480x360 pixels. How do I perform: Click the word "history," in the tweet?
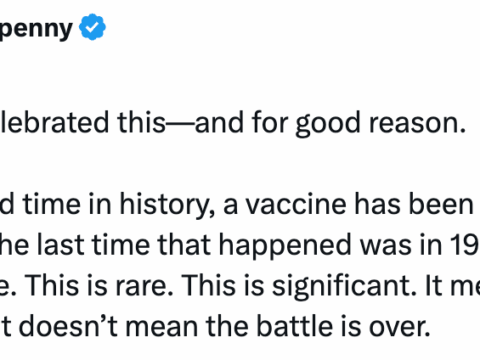167,206
